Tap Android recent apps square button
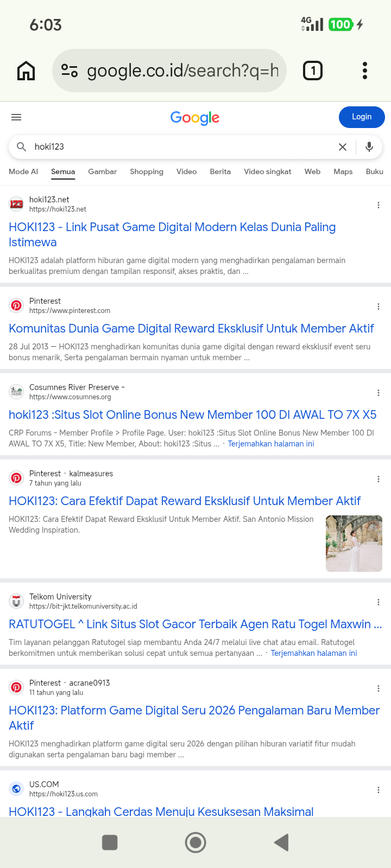Image resolution: width=391 pixels, height=868 pixels. tap(110, 843)
